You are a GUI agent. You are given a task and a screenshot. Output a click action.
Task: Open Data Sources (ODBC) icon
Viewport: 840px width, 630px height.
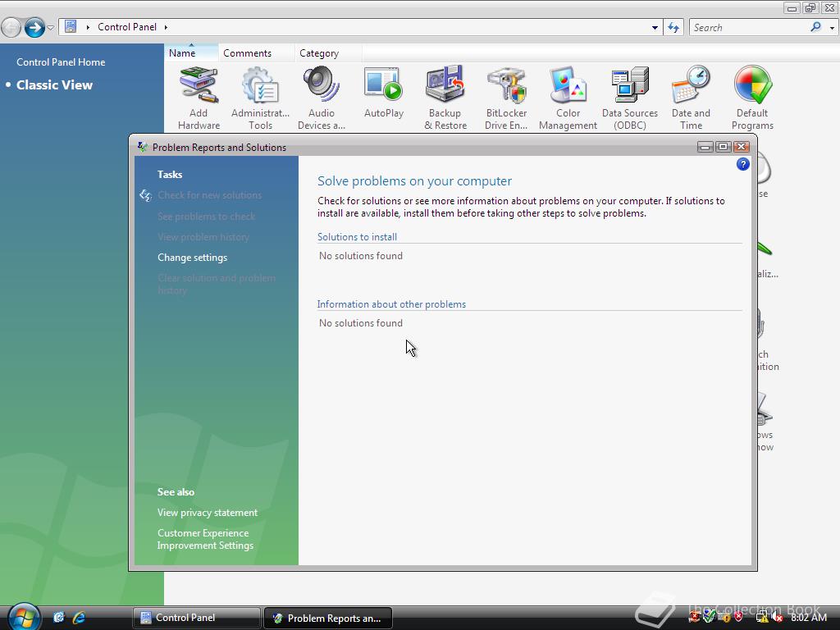click(630, 98)
